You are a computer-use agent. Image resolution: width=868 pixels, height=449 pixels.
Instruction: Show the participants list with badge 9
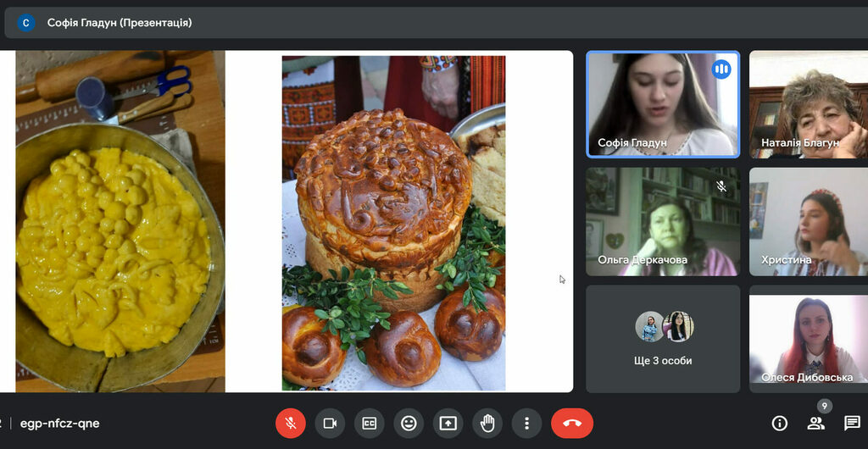[x=815, y=423]
